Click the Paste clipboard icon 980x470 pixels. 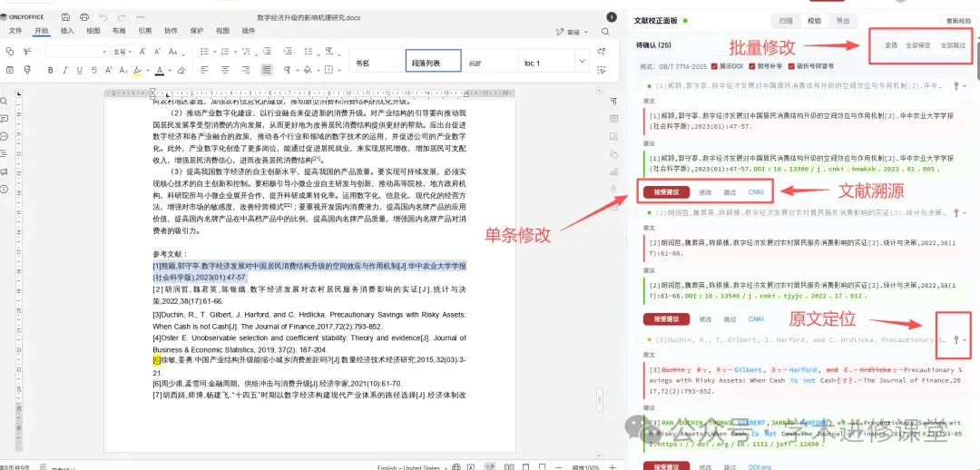(x=9, y=69)
